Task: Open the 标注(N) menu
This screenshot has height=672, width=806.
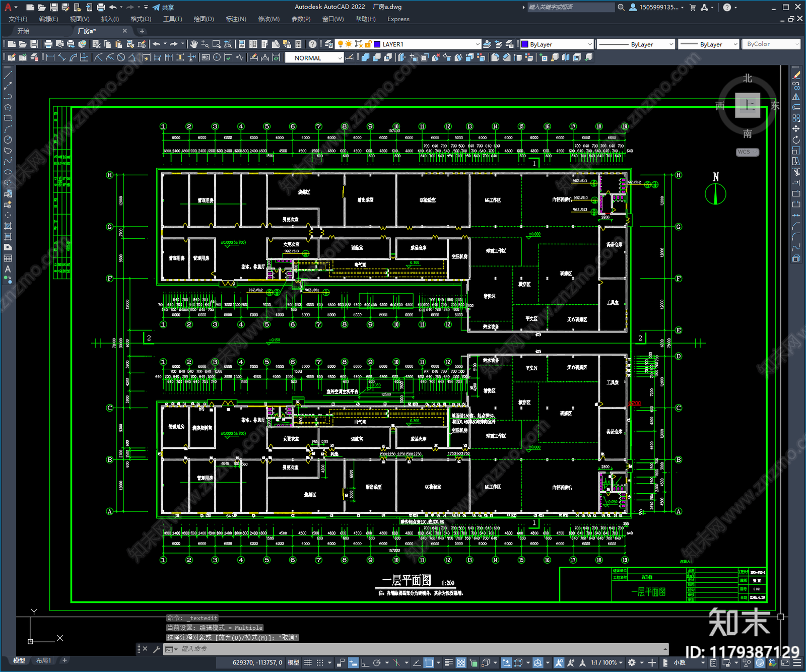Action: click(x=236, y=19)
